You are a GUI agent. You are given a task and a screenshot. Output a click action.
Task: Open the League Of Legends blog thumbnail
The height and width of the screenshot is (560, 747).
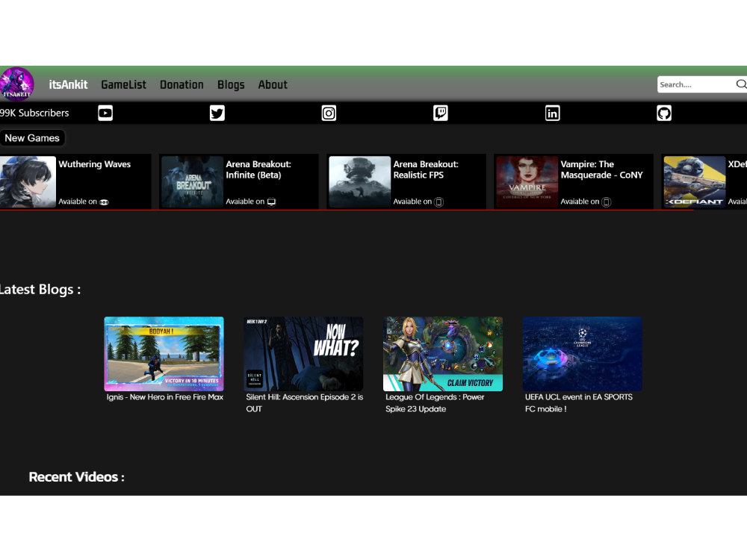click(x=443, y=354)
